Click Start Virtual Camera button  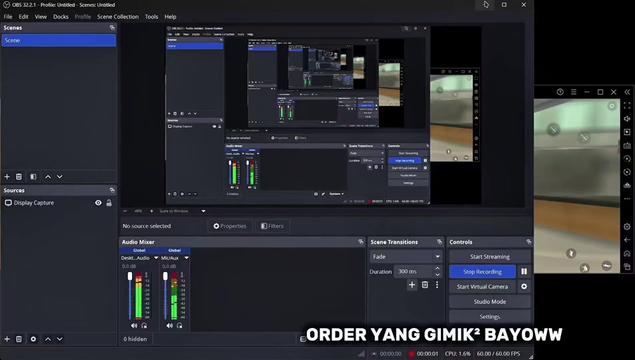(482, 286)
